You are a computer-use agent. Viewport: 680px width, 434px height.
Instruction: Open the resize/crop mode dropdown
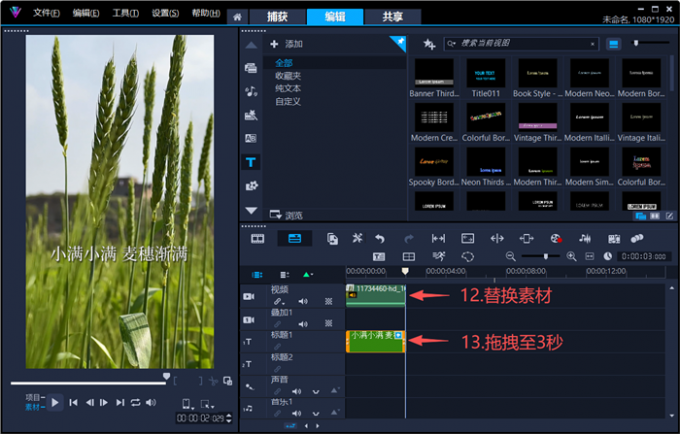(x=207, y=405)
